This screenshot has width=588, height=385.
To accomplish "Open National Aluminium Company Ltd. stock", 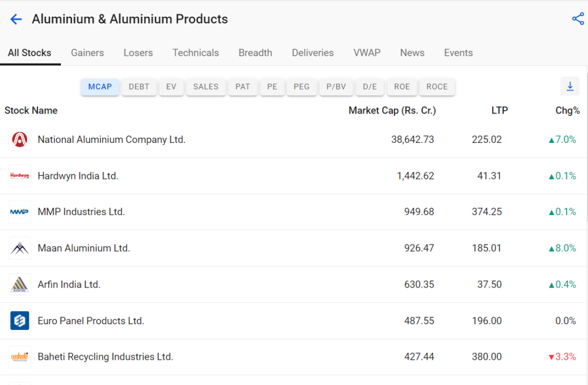I will 112,139.
